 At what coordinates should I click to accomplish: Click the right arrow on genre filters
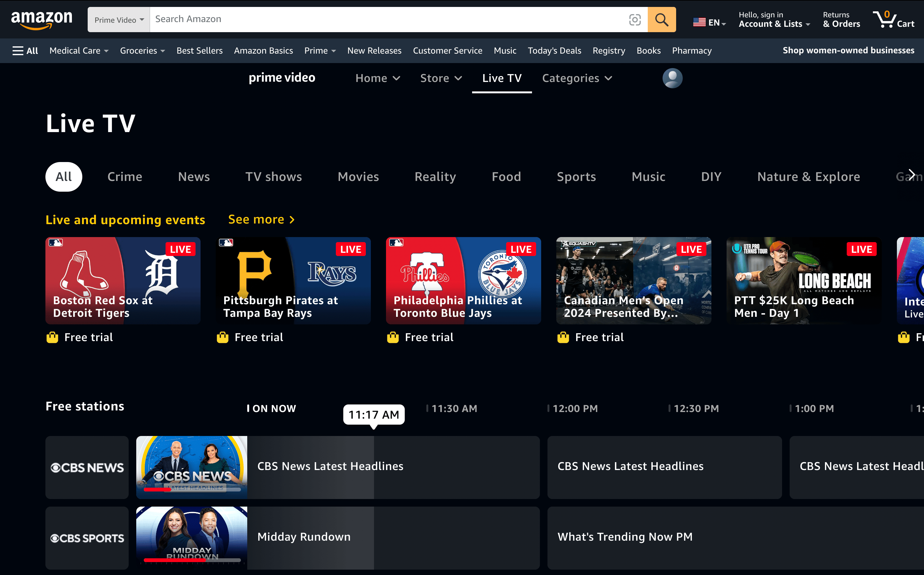911,174
